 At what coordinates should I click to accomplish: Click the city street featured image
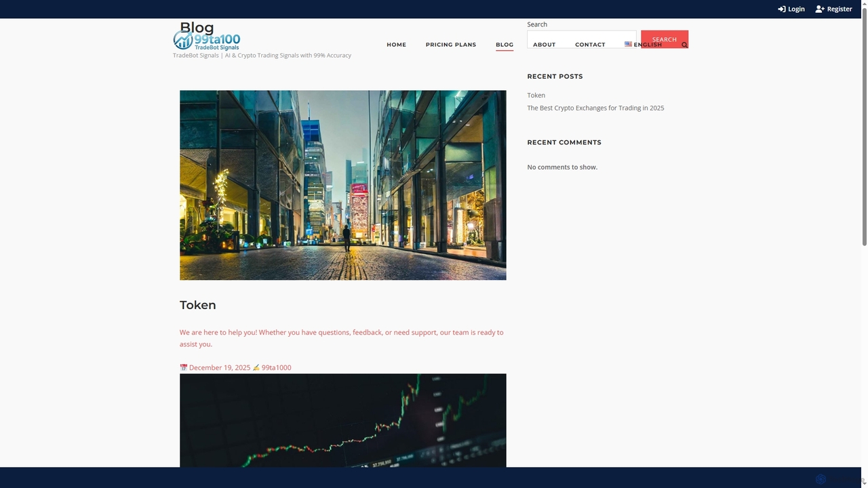pyautogui.click(x=342, y=185)
